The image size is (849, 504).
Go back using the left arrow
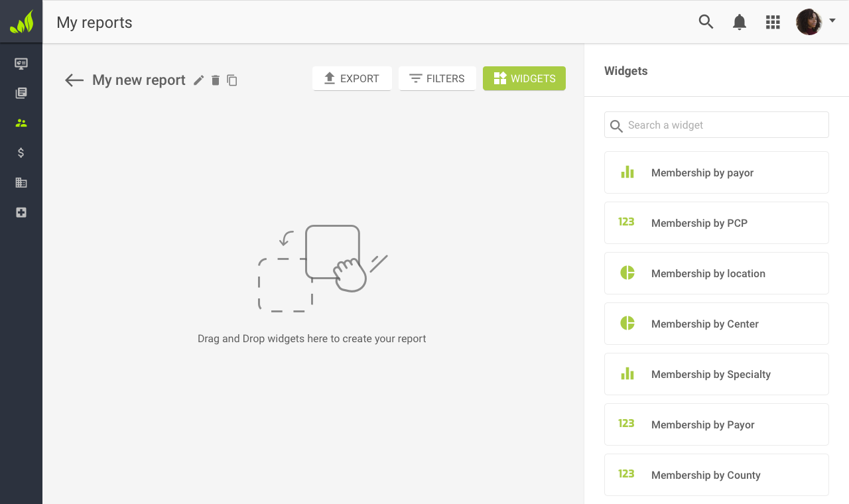pos(74,80)
